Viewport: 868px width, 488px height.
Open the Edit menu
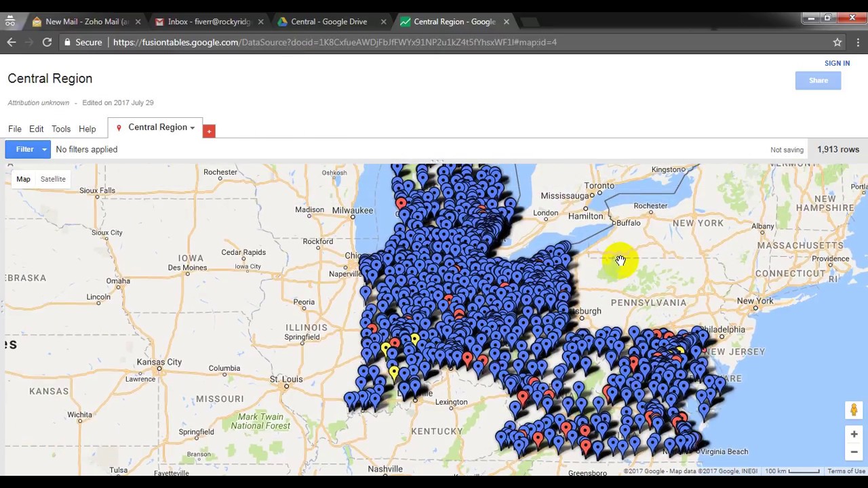[37, 129]
